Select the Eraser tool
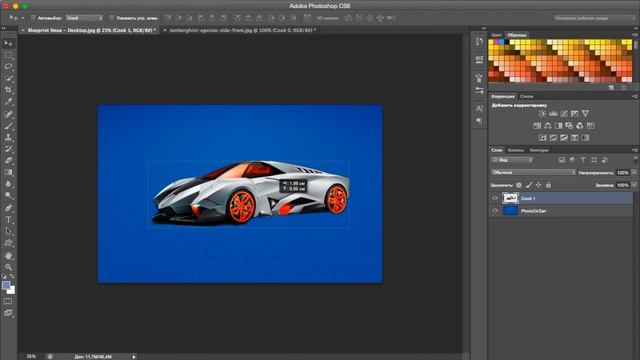 tap(8, 160)
